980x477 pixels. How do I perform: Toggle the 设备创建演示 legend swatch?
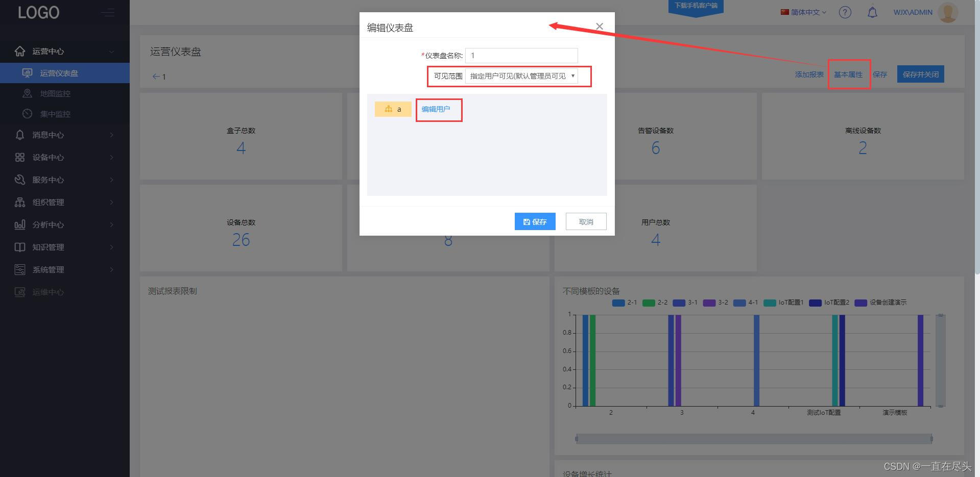pyautogui.click(x=861, y=303)
